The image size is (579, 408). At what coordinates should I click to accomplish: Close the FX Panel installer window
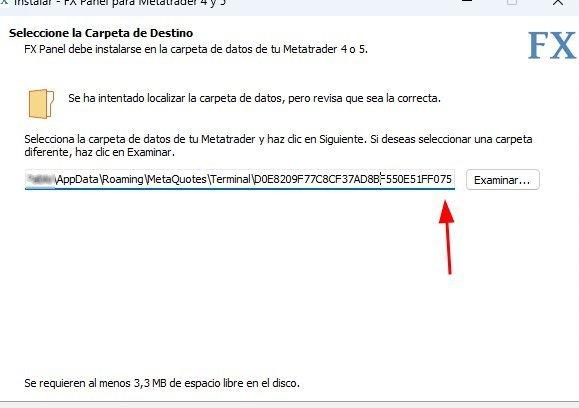tap(558, 2)
